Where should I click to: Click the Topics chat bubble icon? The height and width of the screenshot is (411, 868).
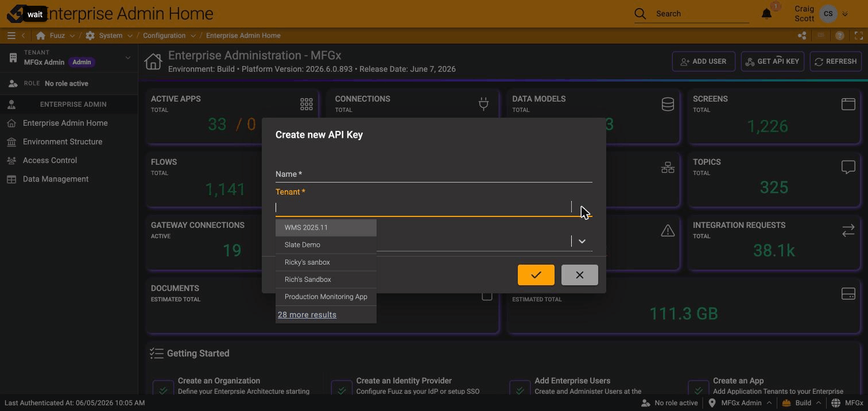click(x=848, y=167)
